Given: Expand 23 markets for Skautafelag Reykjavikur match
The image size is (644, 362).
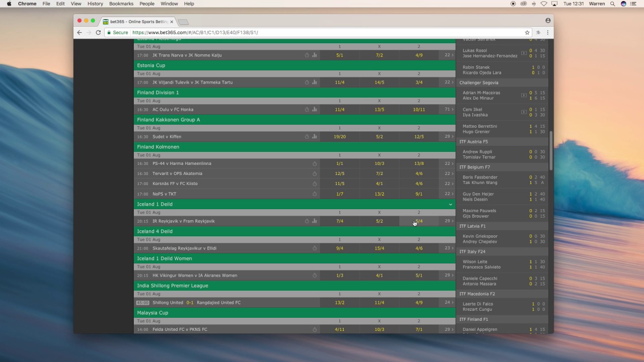Looking at the screenshot, I should [449, 248].
